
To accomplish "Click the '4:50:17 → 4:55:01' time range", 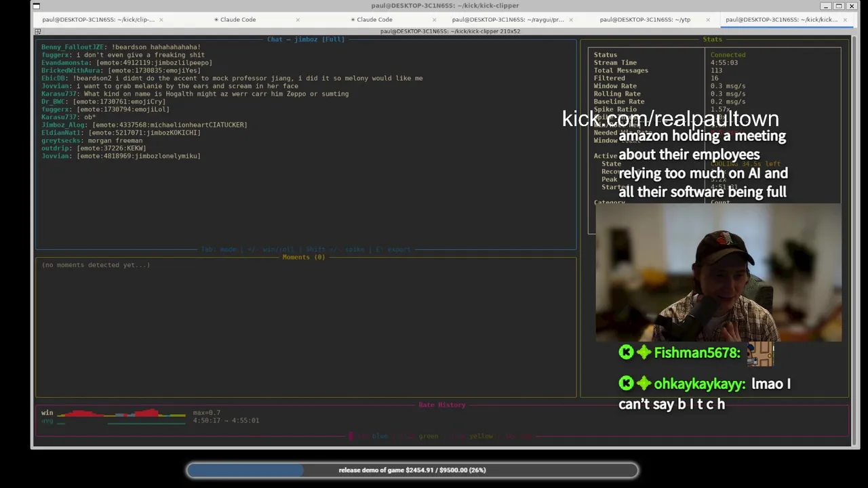I will (226, 420).
